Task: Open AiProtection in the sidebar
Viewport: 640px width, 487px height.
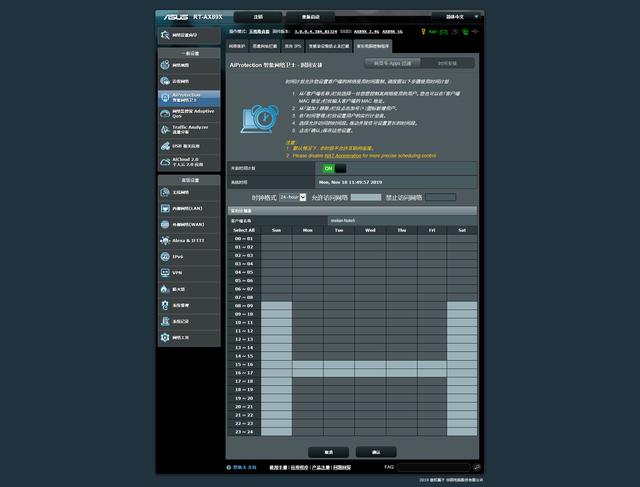Action: click(189, 97)
